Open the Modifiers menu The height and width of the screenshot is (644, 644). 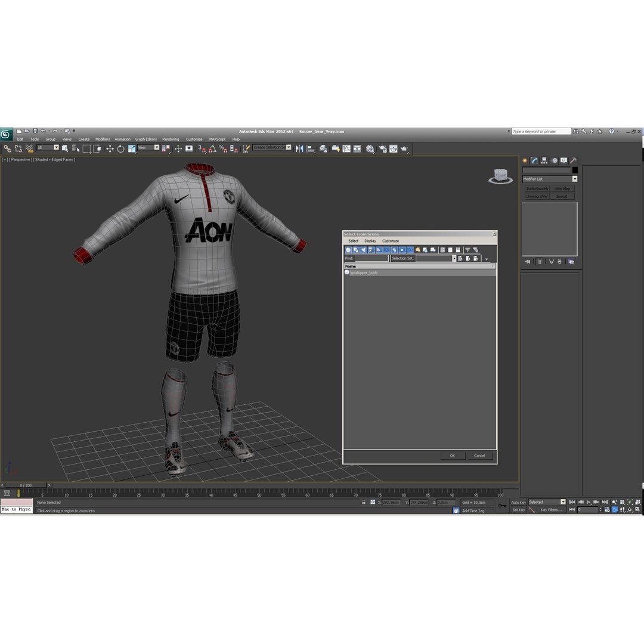coord(103,139)
